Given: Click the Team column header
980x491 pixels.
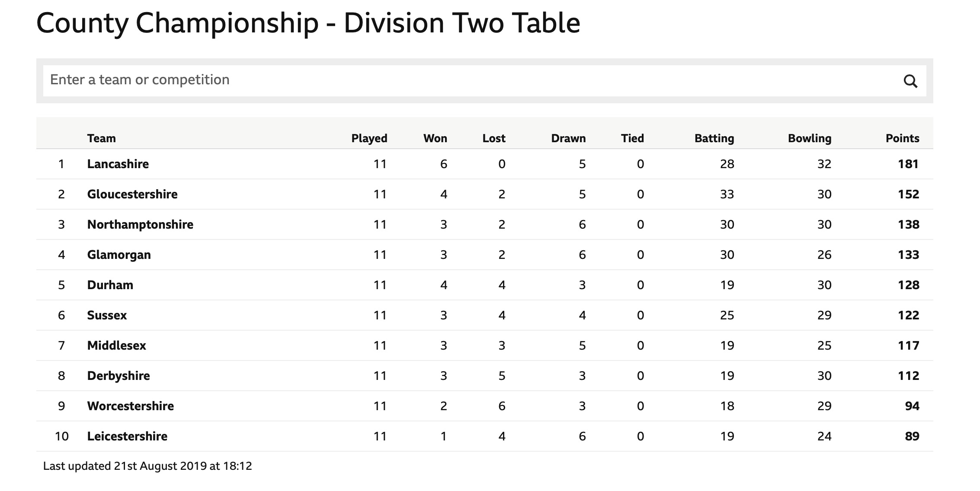Looking at the screenshot, I should click(102, 138).
